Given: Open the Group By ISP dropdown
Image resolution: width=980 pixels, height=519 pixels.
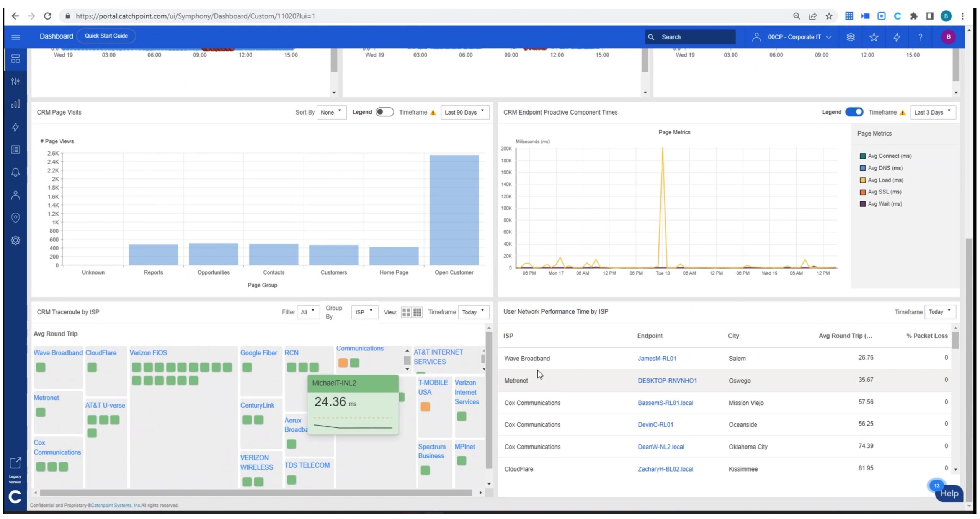Looking at the screenshot, I should [x=363, y=311].
